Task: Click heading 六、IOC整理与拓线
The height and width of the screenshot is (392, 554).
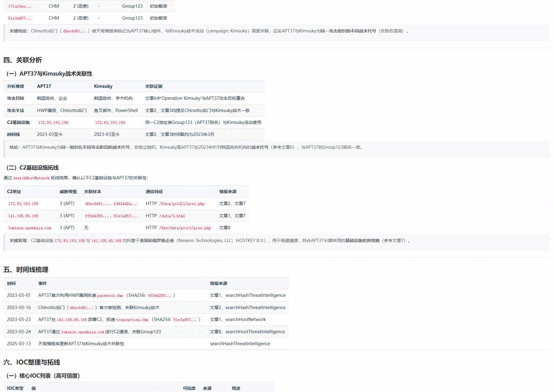Action: click(32, 362)
